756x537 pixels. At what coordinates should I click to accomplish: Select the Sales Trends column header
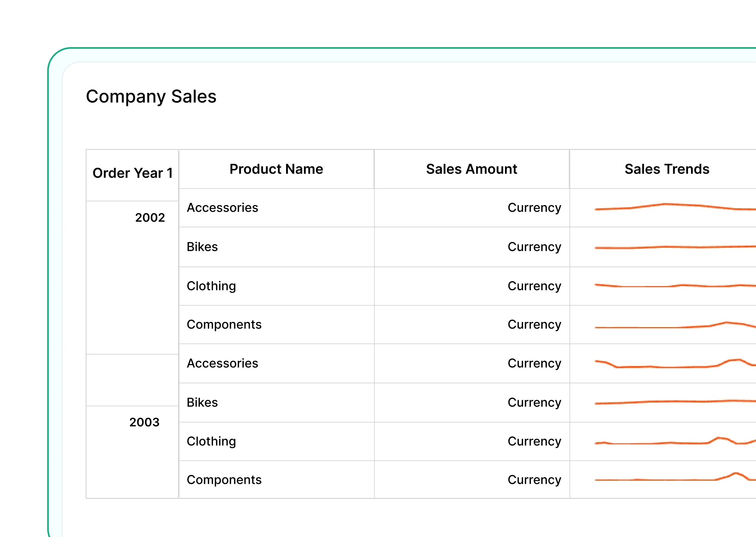click(x=667, y=169)
